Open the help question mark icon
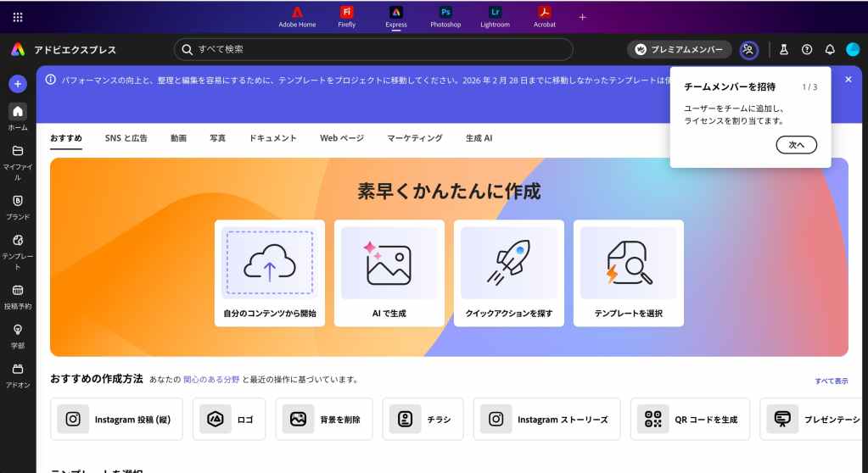This screenshot has width=868, height=473. pos(807,50)
